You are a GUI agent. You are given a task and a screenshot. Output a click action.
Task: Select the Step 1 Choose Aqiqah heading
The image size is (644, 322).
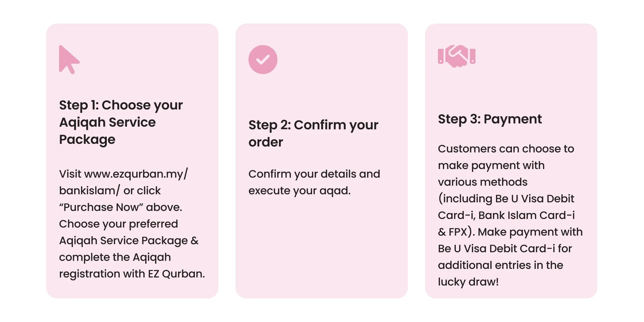coord(121,122)
